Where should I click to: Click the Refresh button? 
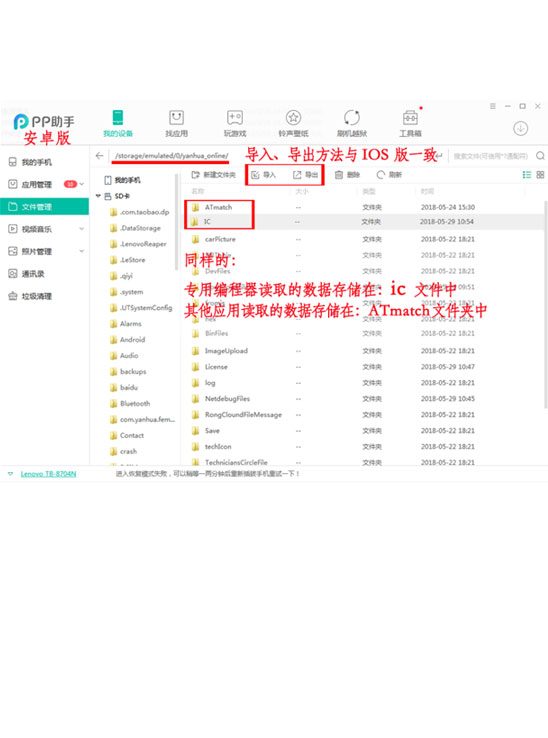(x=389, y=175)
